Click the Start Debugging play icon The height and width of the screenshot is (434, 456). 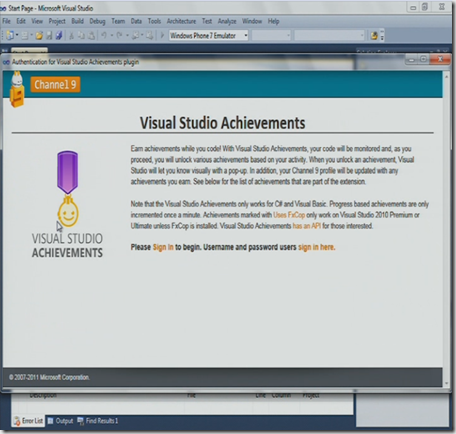click(162, 35)
